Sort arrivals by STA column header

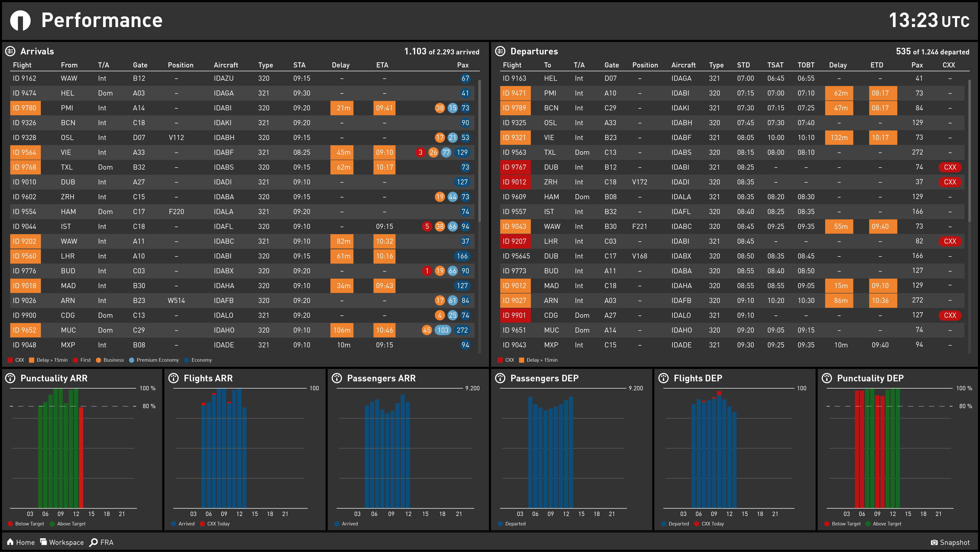coord(299,65)
